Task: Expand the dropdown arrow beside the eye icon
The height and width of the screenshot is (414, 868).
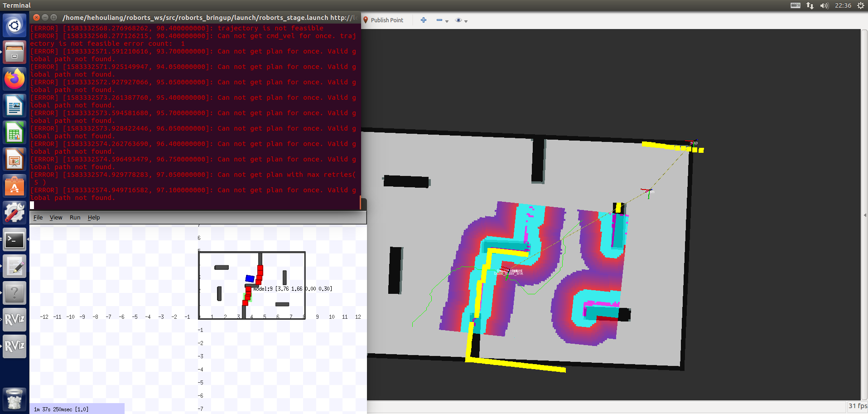Action: (x=466, y=21)
